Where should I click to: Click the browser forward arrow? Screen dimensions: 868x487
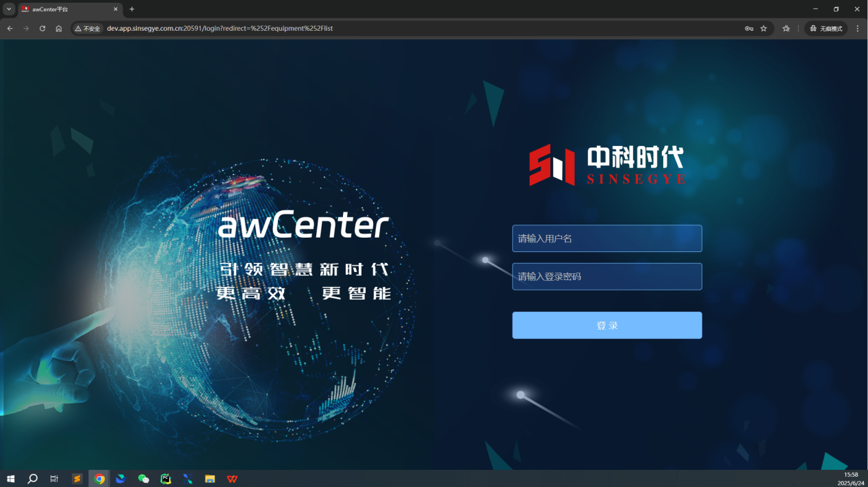[x=26, y=29]
